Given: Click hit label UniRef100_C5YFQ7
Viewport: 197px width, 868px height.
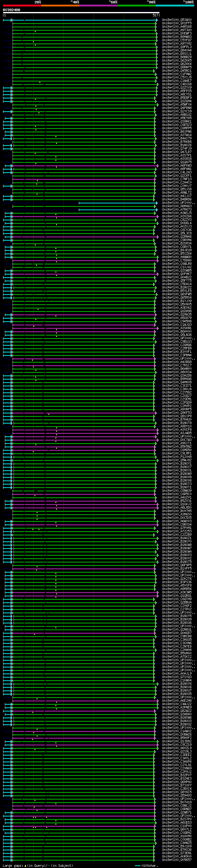Looking at the screenshot, I should 177,40.
